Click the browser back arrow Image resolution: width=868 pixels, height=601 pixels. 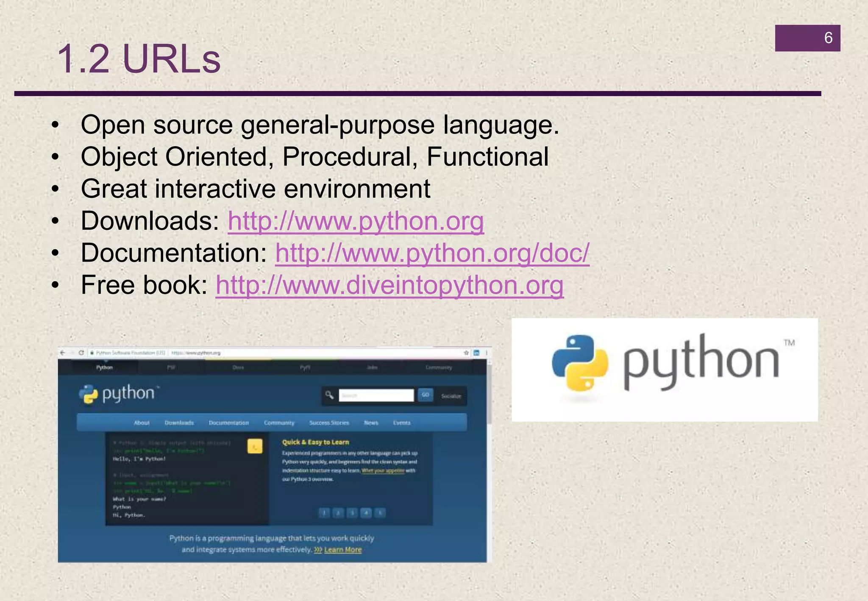[x=63, y=353]
